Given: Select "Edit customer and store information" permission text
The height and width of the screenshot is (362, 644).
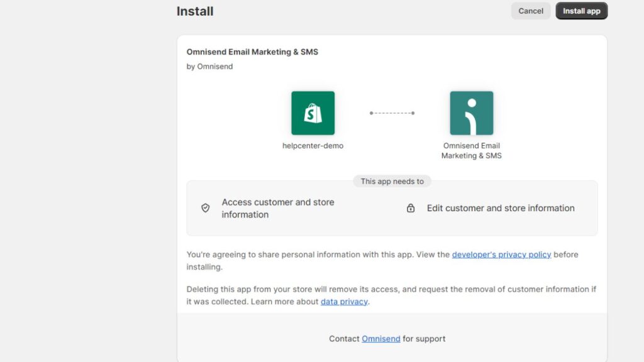Looking at the screenshot, I should pyautogui.click(x=501, y=208).
